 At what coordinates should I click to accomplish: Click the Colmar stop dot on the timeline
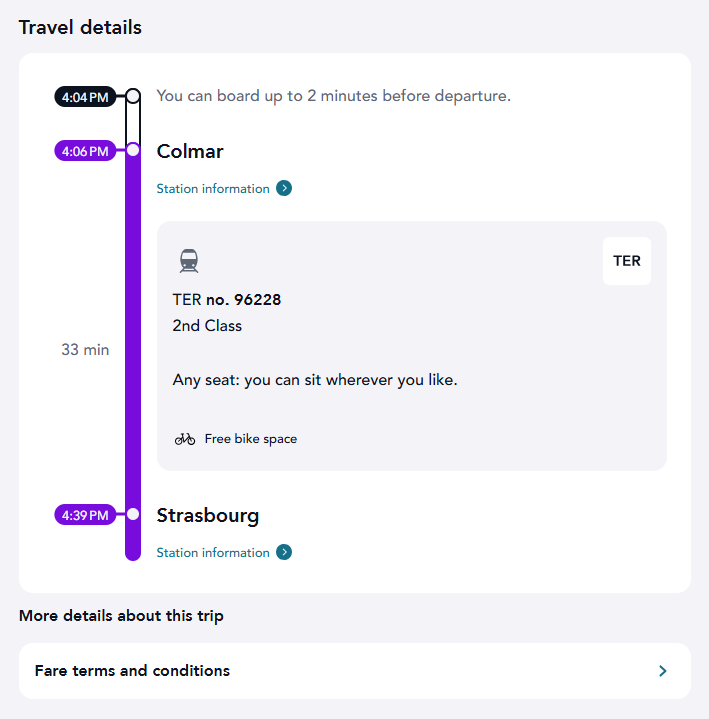133,150
